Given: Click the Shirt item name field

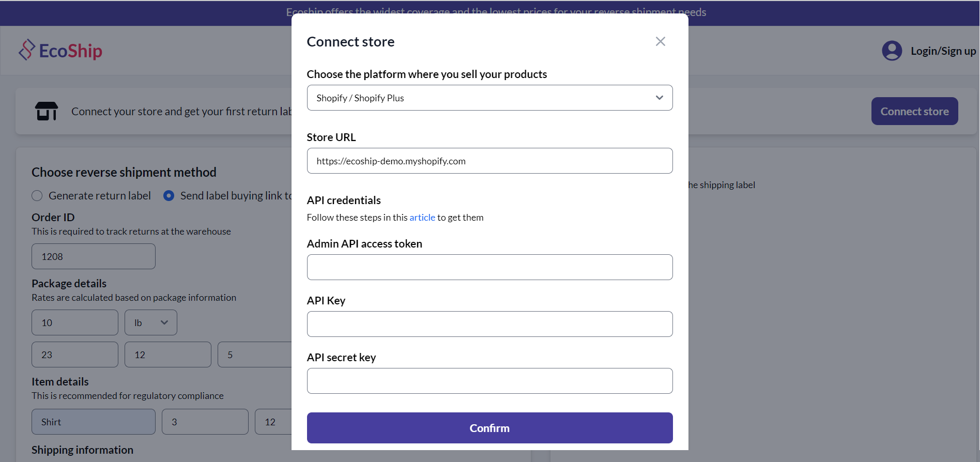Looking at the screenshot, I should [93, 422].
